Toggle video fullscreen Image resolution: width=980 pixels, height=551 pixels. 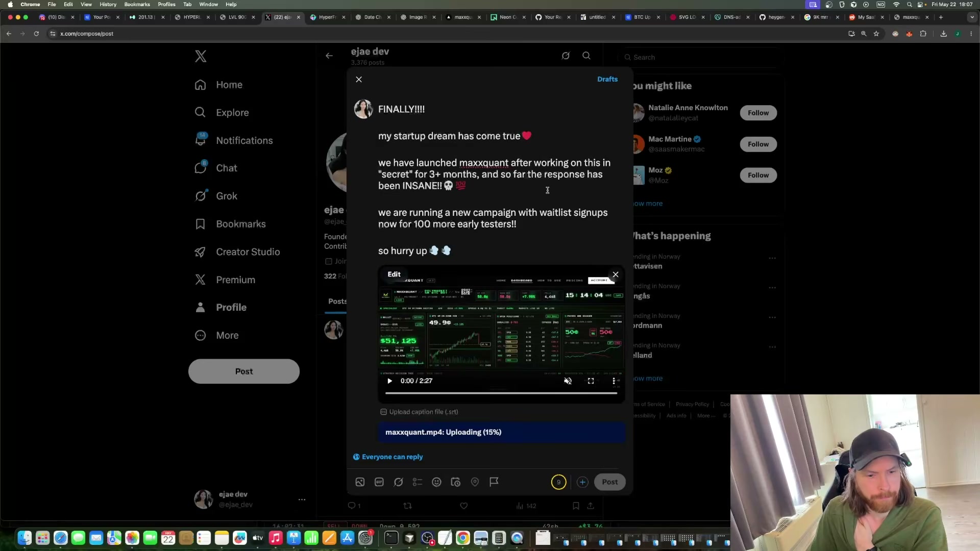[591, 381]
